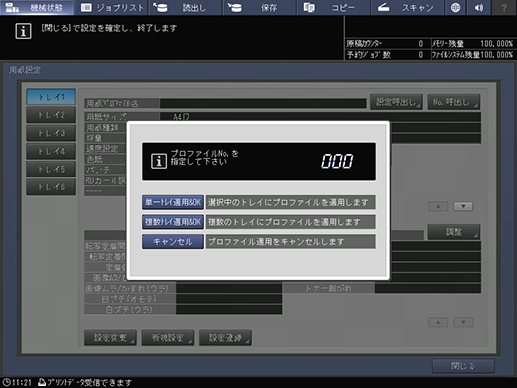
Task: Open 新規設定 at the bottom
Action: [x=168, y=338]
